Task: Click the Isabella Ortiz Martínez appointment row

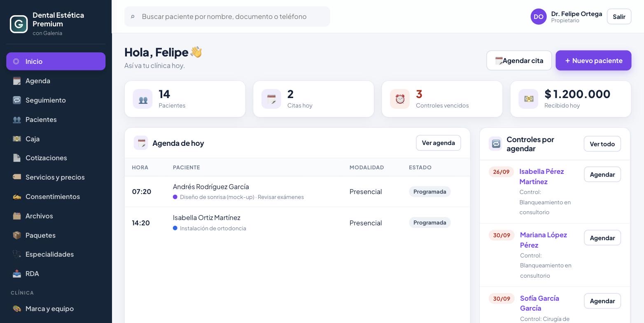Action: tap(297, 222)
